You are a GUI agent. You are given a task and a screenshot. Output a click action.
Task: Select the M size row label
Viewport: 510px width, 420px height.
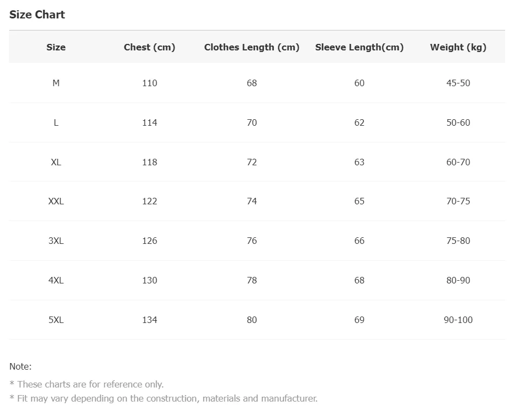(56, 83)
